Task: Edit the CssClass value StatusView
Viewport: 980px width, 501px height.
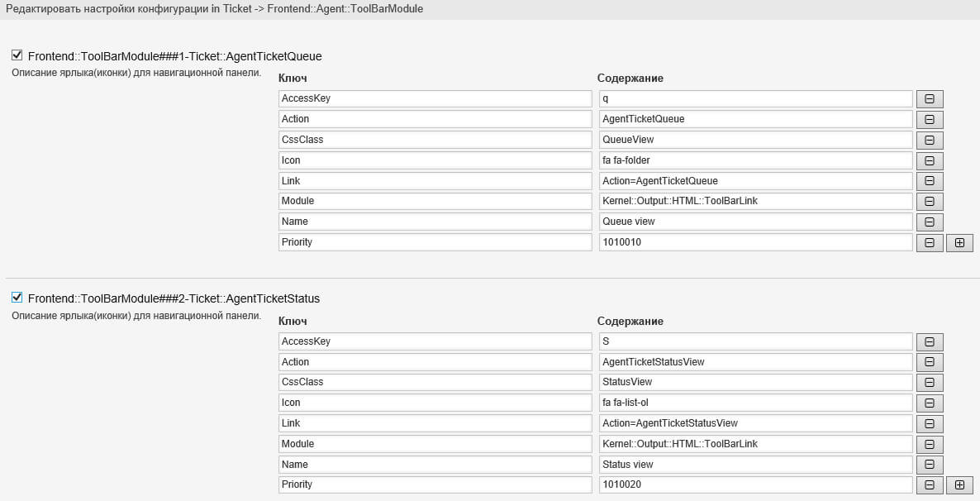Action: [x=755, y=382]
